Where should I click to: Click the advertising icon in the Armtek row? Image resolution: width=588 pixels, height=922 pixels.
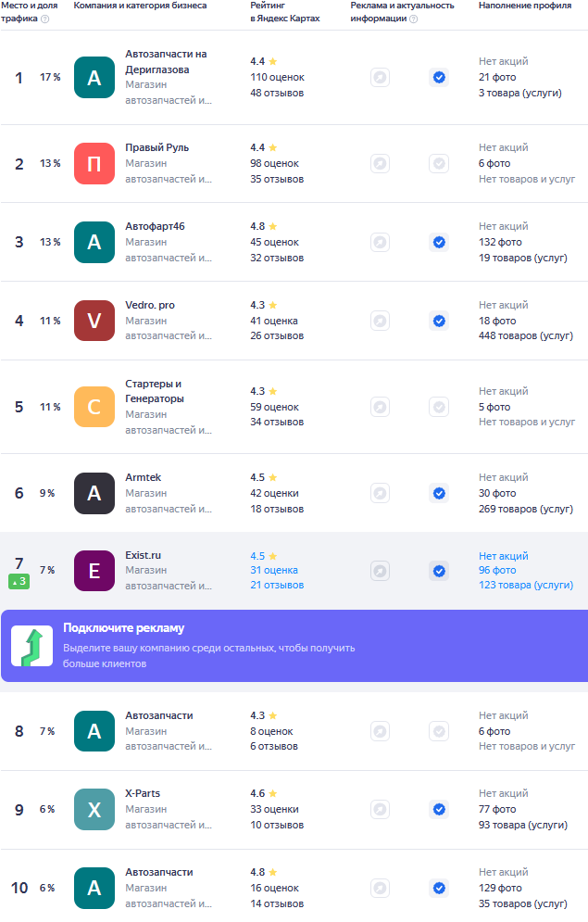380,493
